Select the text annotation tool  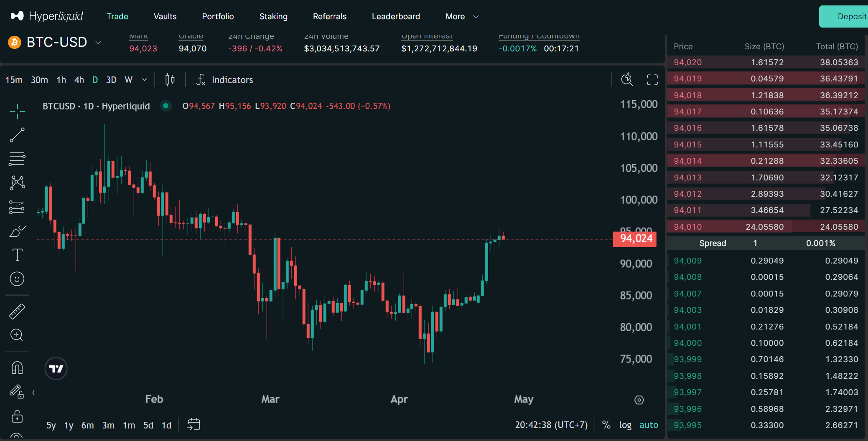17,255
